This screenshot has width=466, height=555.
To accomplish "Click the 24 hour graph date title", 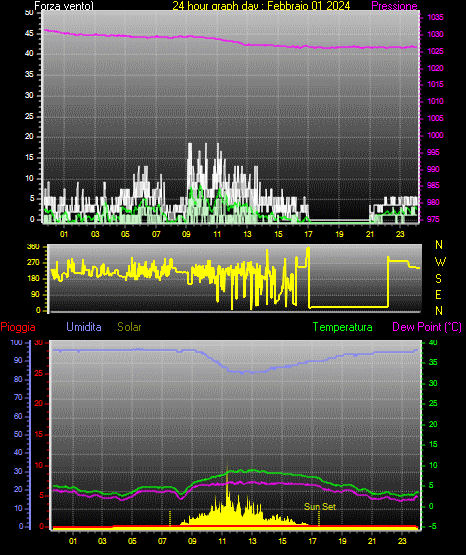I will 261,6.
